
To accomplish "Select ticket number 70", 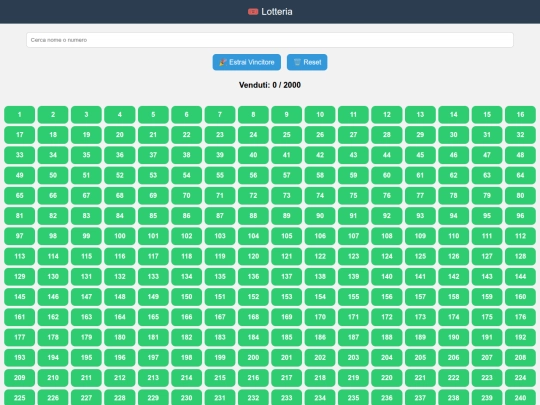I will [x=187, y=196].
